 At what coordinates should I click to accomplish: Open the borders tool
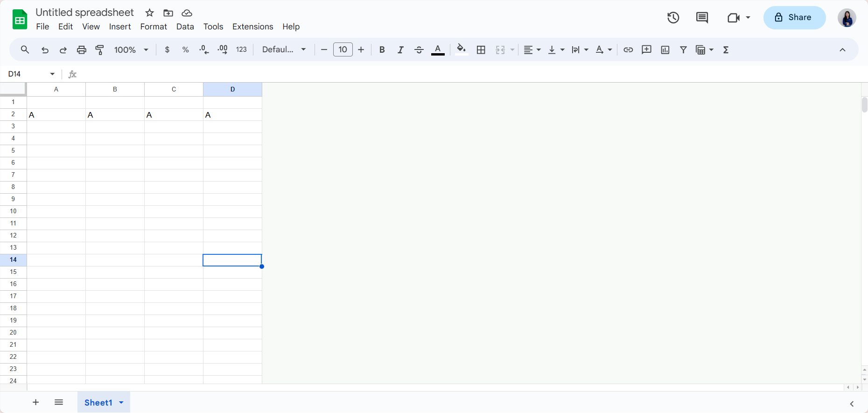[481, 49]
